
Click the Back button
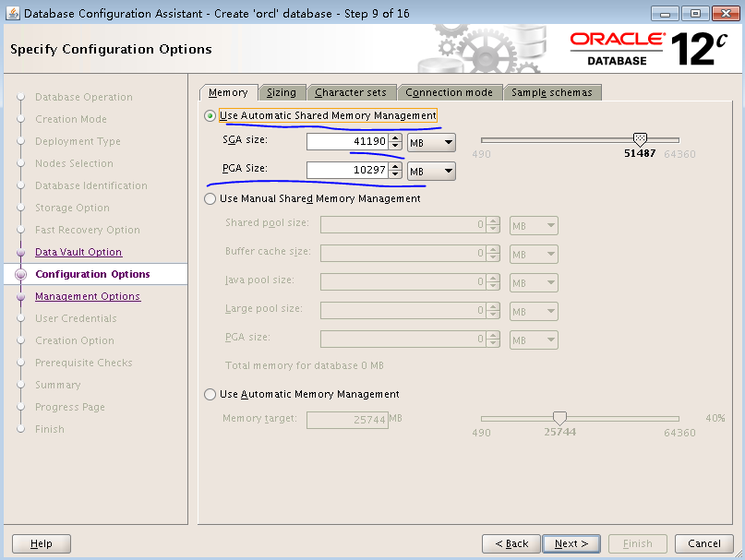[511, 543]
